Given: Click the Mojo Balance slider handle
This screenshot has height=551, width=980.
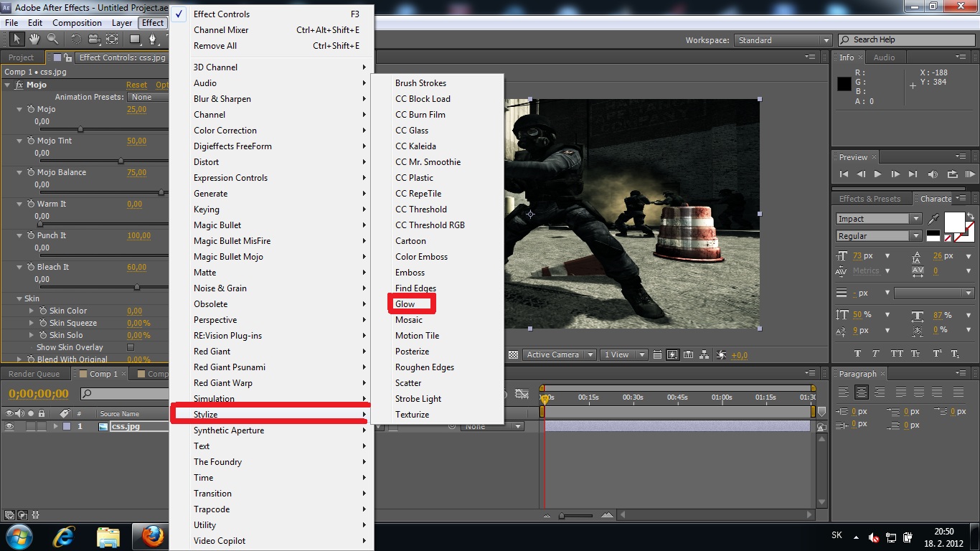Looking at the screenshot, I should click(x=161, y=192).
